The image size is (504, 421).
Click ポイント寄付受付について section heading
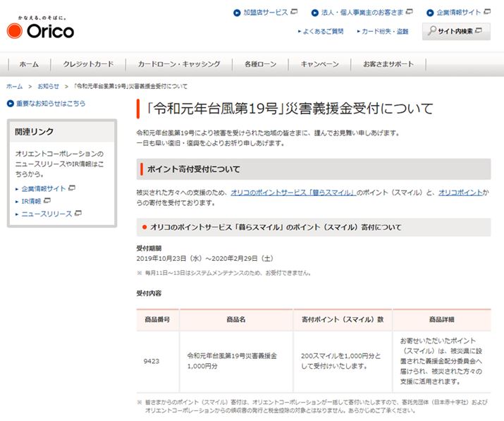tap(194, 169)
